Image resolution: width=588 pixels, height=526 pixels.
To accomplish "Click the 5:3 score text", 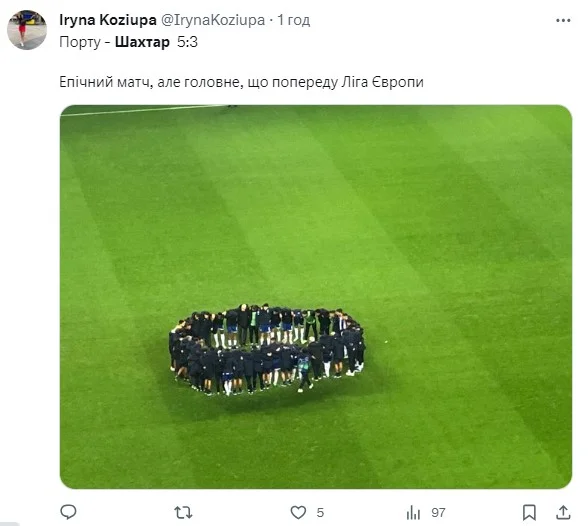I will (187, 42).
